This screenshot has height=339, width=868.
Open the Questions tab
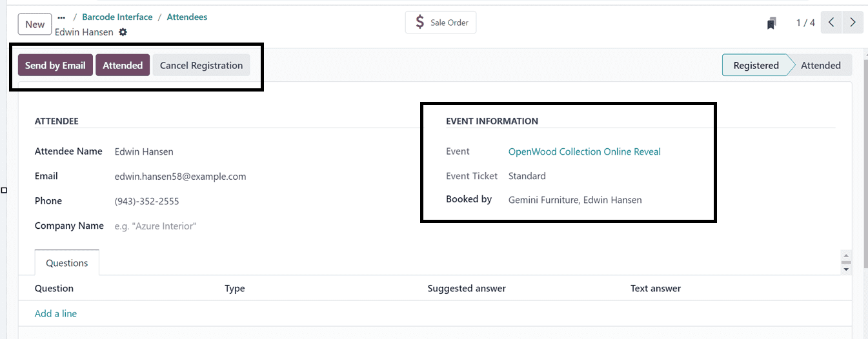pos(66,263)
